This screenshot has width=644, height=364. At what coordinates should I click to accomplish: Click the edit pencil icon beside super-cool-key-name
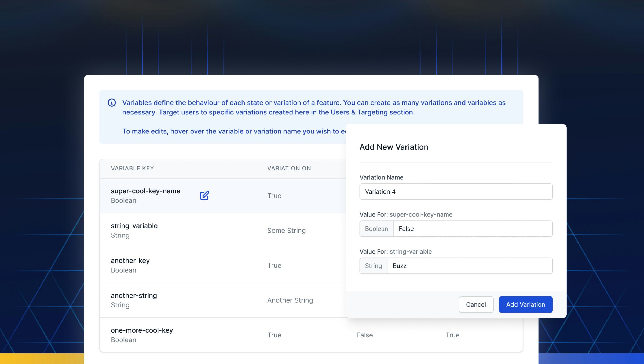[x=204, y=196]
